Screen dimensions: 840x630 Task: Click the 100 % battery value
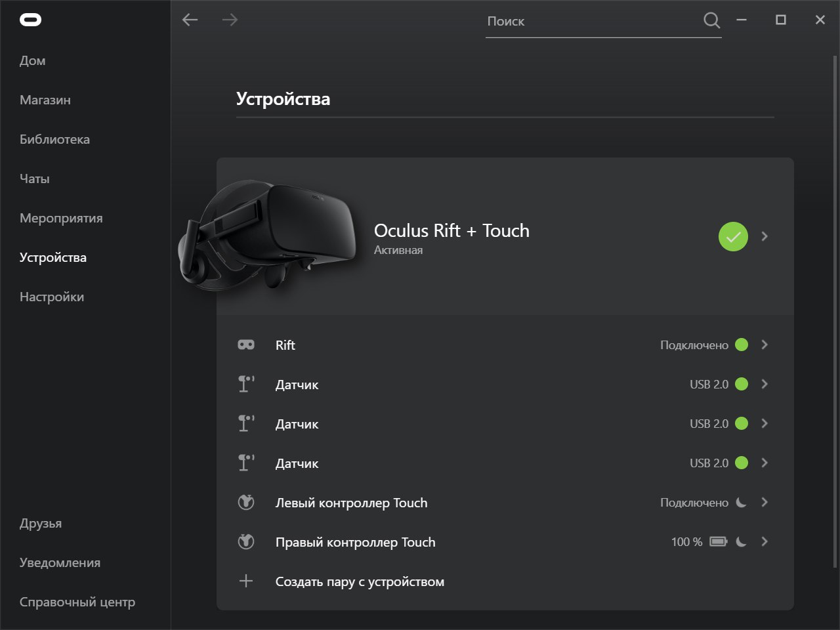[686, 541]
